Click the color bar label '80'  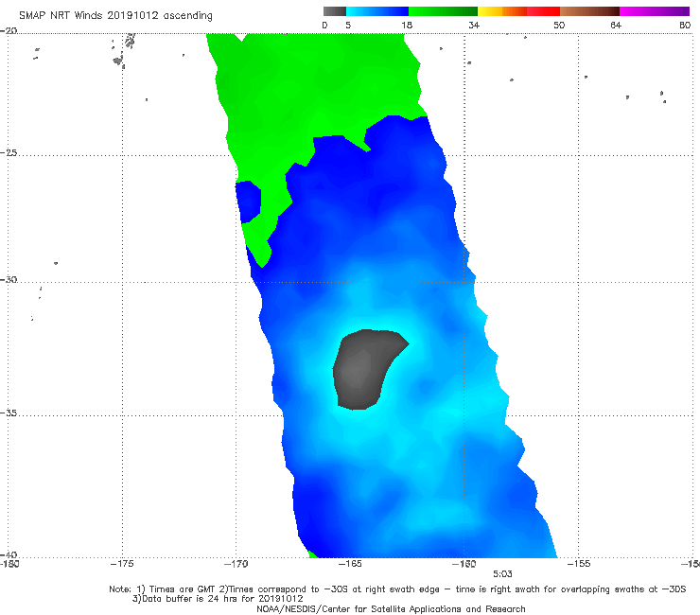pyautogui.click(x=685, y=25)
